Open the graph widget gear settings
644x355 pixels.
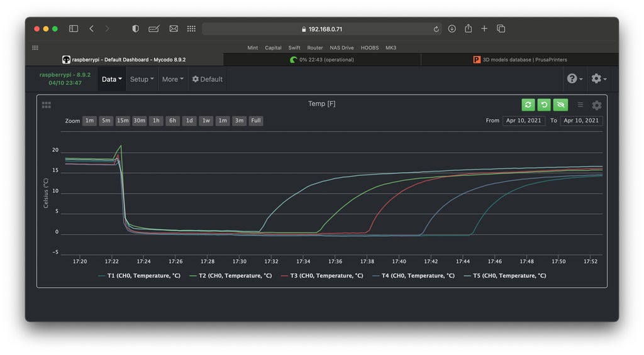[597, 105]
